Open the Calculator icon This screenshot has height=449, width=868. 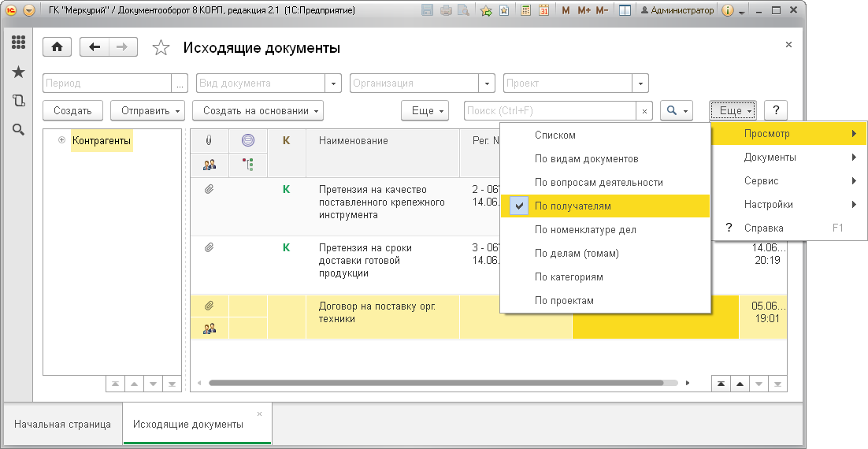pos(526,10)
